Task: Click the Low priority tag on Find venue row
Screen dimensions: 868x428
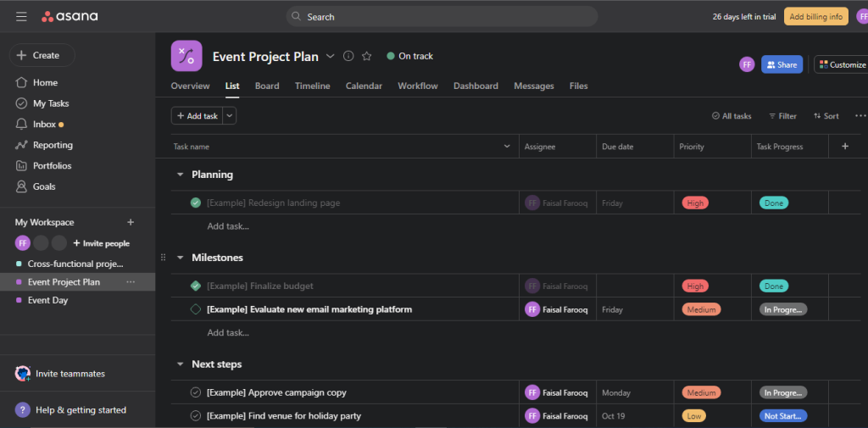Action: (x=693, y=416)
